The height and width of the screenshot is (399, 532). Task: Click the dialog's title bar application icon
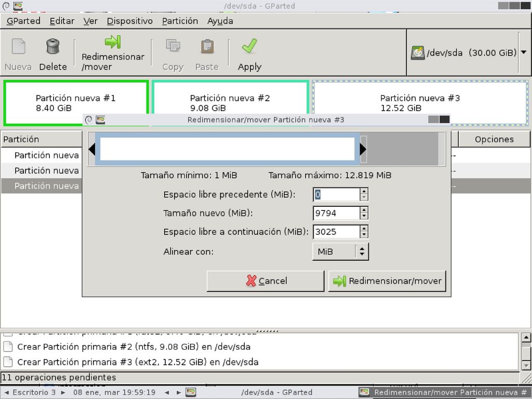(100, 120)
